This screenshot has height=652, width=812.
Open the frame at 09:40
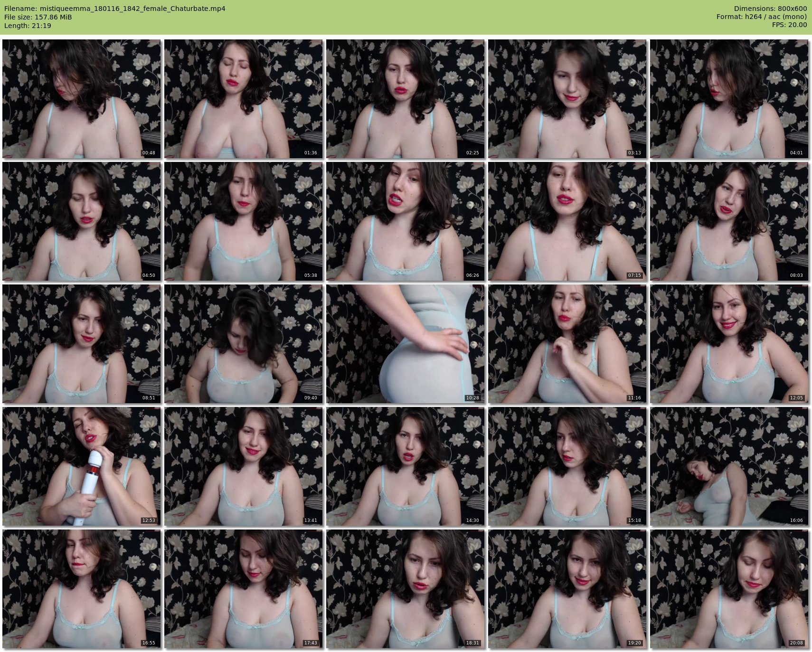(244, 344)
